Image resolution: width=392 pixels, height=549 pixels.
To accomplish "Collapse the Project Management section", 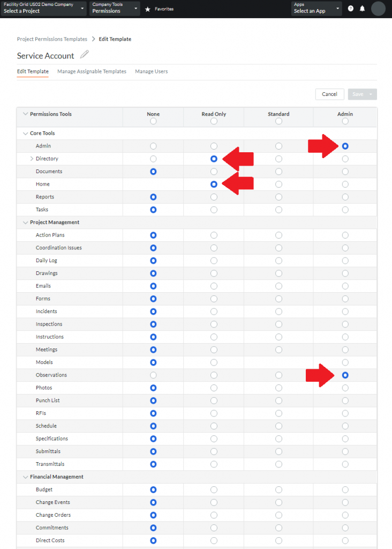I will 25,222.
